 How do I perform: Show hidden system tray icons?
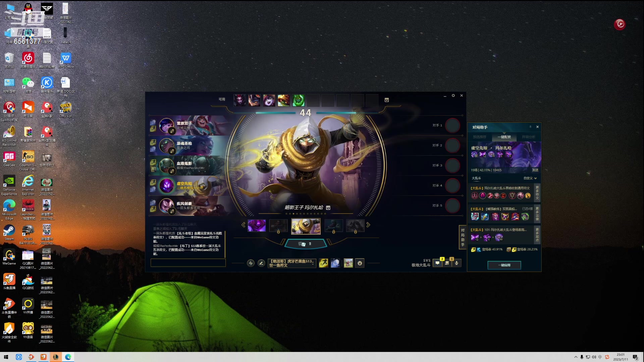pyautogui.click(x=576, y=357)
